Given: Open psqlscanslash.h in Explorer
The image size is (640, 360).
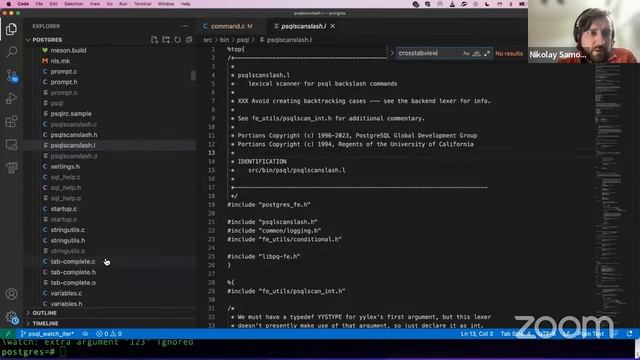Looking at the screenshot, I should click(x=74, y=135).
